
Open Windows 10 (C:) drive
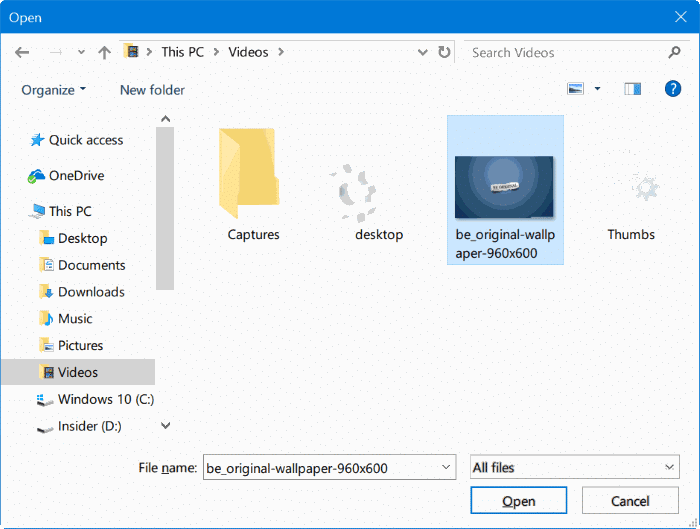point(106,399)
